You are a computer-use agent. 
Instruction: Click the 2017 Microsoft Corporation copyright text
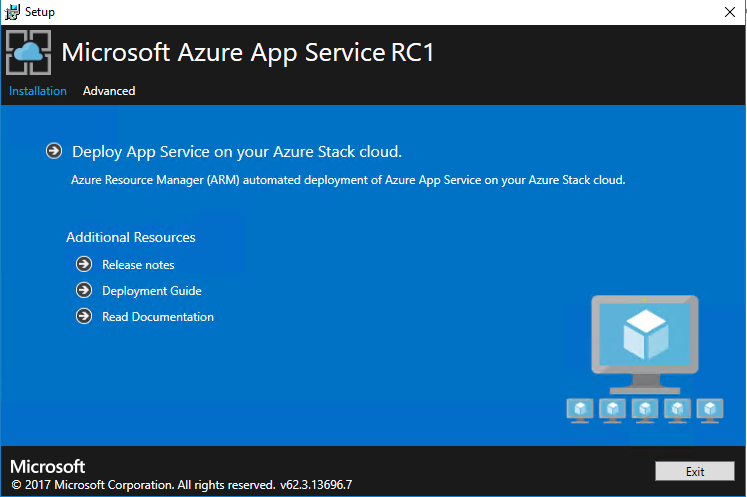click(143, 485)
